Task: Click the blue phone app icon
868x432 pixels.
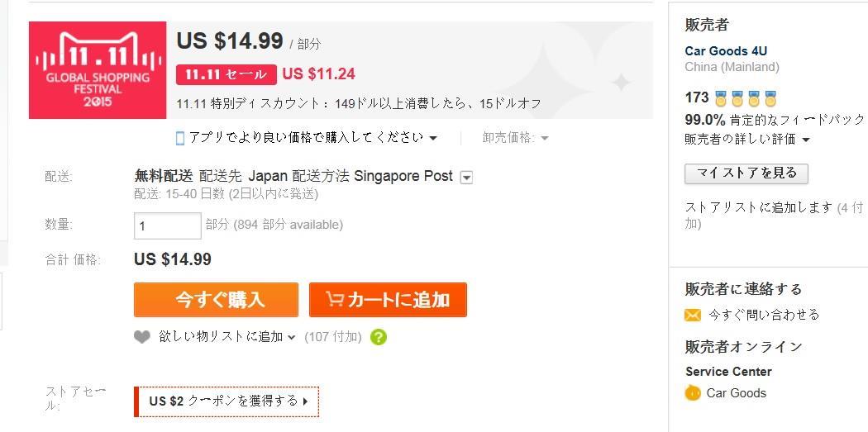Action: 179,138
